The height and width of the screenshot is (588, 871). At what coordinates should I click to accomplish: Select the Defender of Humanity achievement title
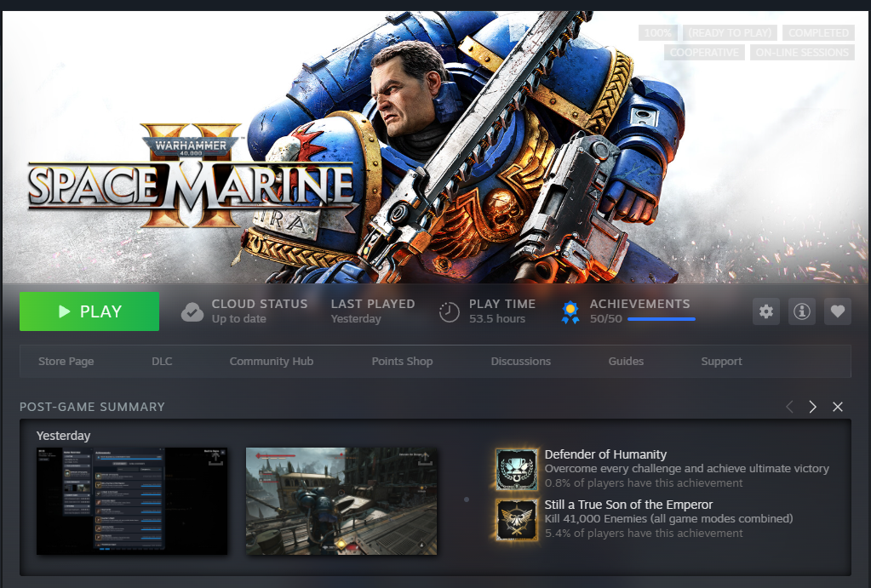(605, 454)
